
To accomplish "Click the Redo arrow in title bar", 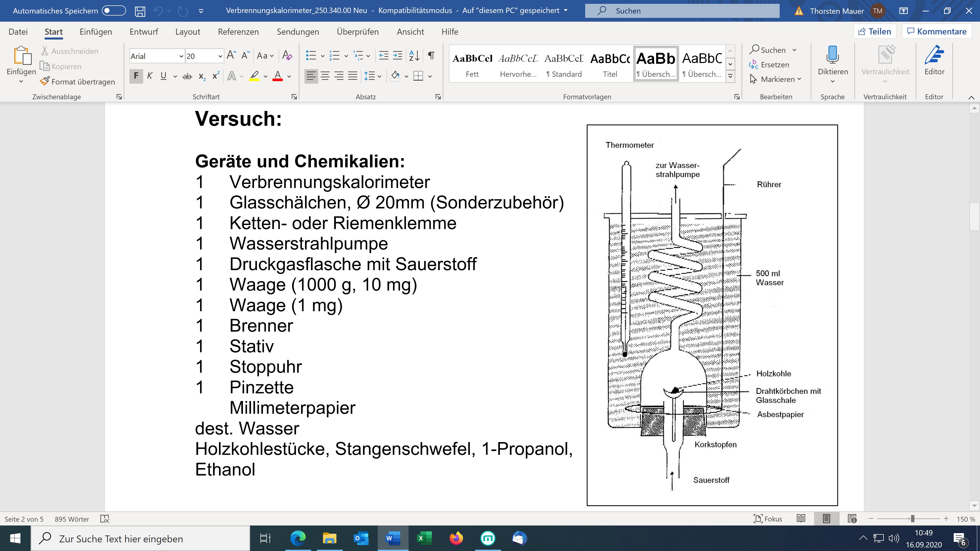I will [183, 11].
